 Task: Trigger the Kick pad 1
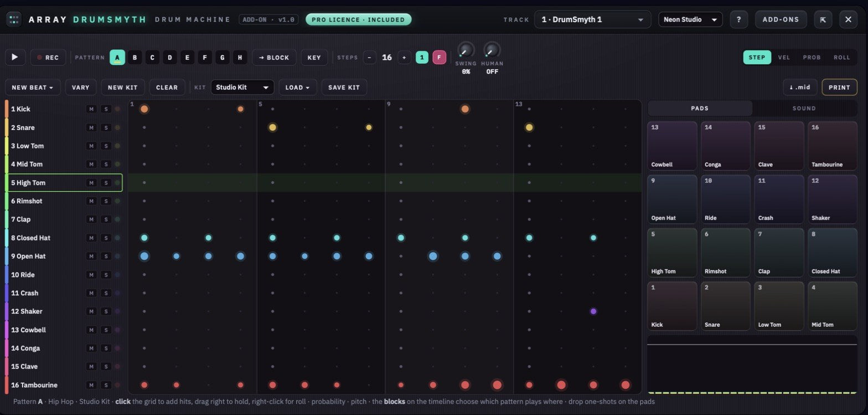[x=672, y=306]
